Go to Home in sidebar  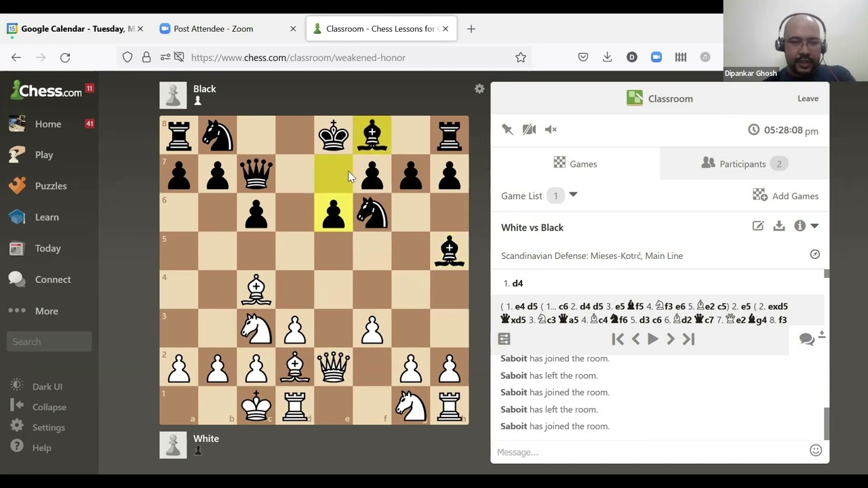pyautogui.click(x=48, y=124)
